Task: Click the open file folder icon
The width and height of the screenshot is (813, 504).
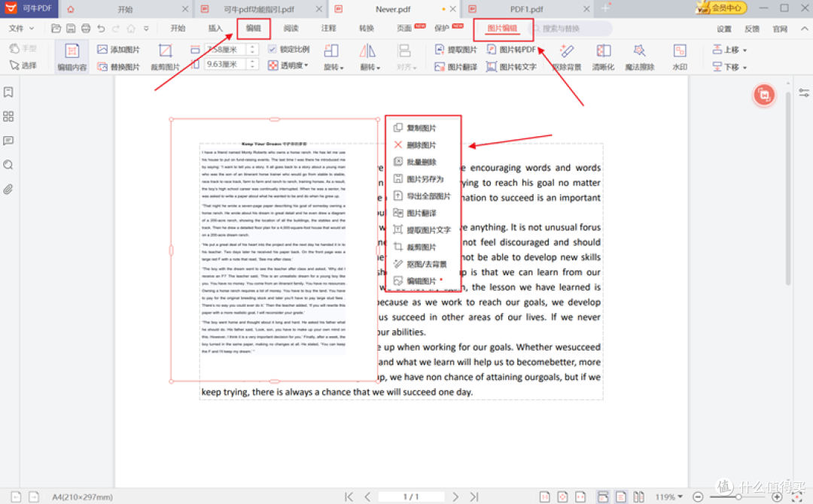Action: (x=56, y=29)
